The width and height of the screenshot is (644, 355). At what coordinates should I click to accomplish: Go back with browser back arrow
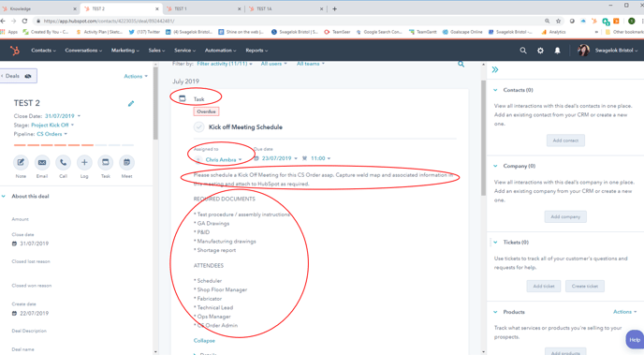[4, 21]
